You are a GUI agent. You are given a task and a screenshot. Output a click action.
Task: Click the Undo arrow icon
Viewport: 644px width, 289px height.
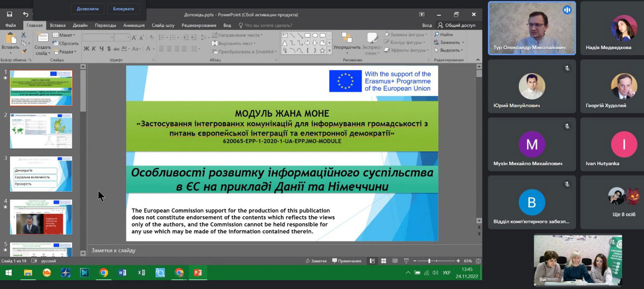[25, 14]
